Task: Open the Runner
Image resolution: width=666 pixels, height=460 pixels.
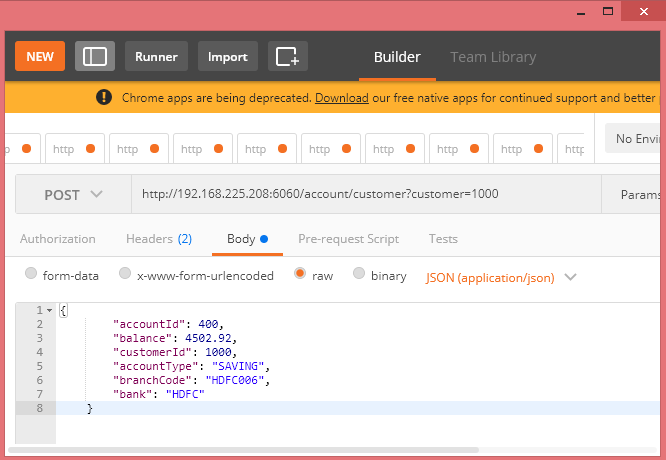Action: click(x=156, y=56)
